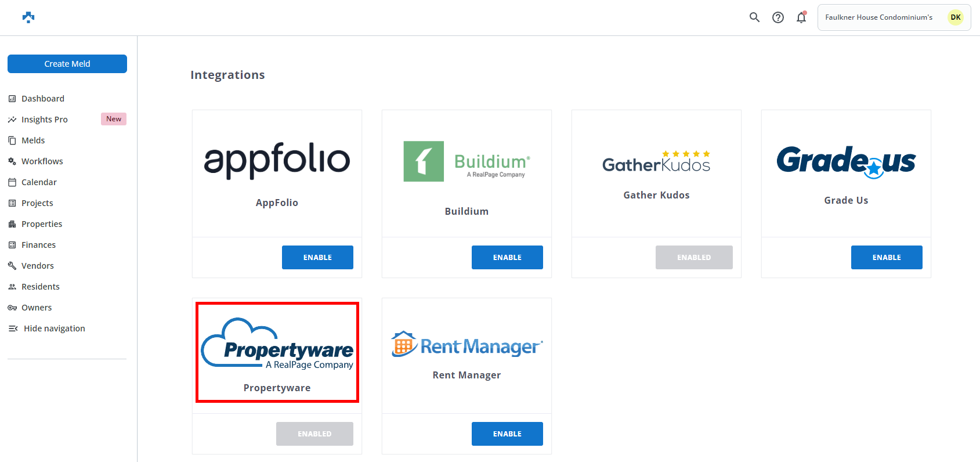Screen dimensions: 980x462
Task: Open notifications bell icon
Action: click(x=801, y=17)
